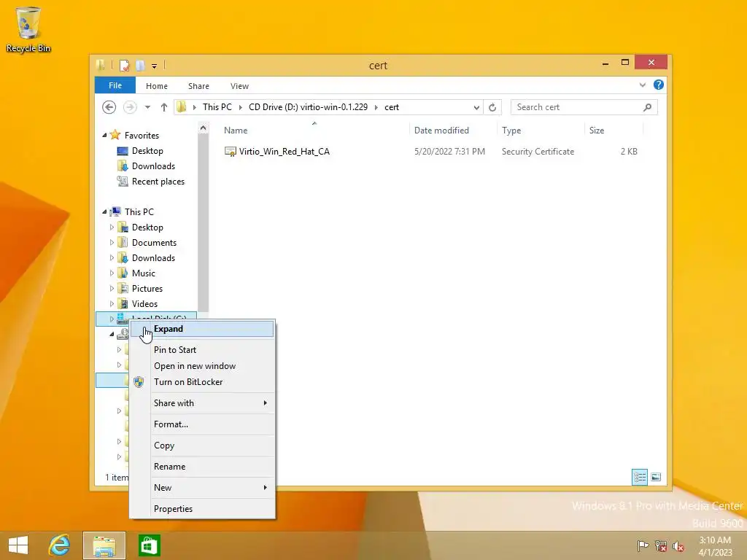
Task: Open the Customize Quick Access Toolbar dropdown
Action: click(155, 66)
